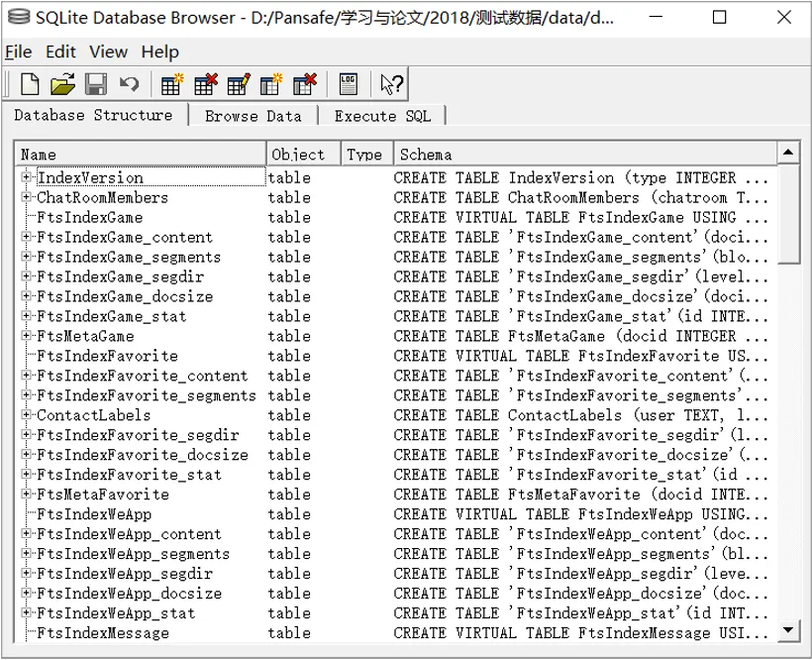
Task: Click the Delete Table toolbar icon
Action: tap(206, 84)
